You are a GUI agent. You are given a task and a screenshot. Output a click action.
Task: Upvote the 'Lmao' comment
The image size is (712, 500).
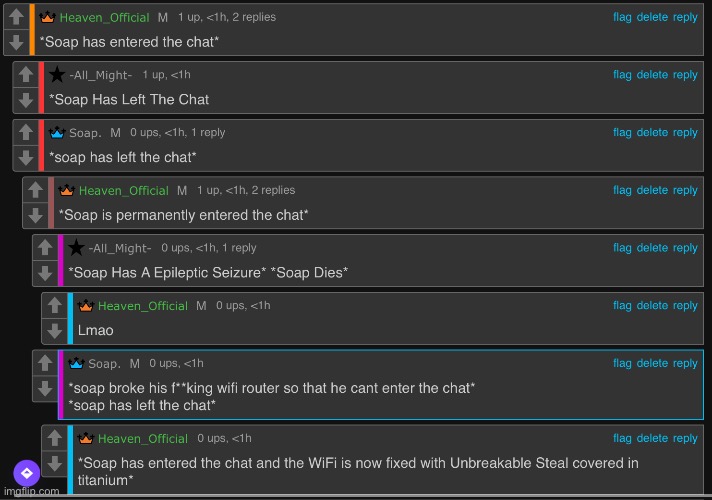[x=54, y=305]
